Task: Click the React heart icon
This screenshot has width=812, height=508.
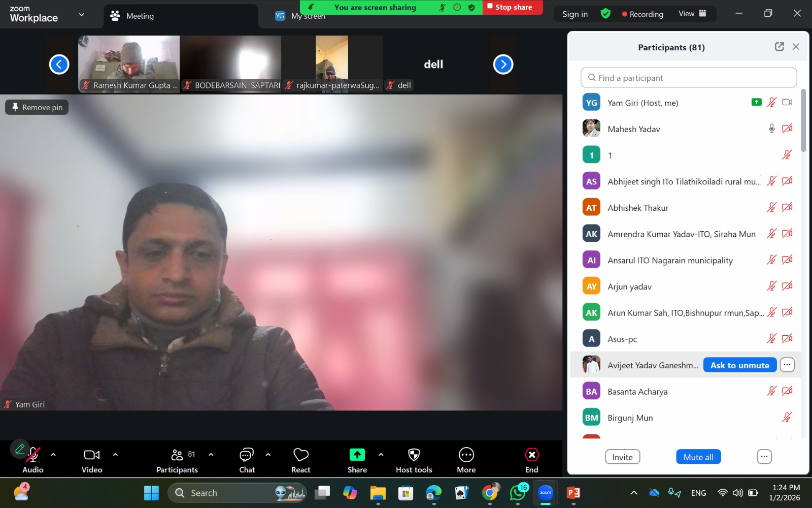Action: [x=300, y=455]
